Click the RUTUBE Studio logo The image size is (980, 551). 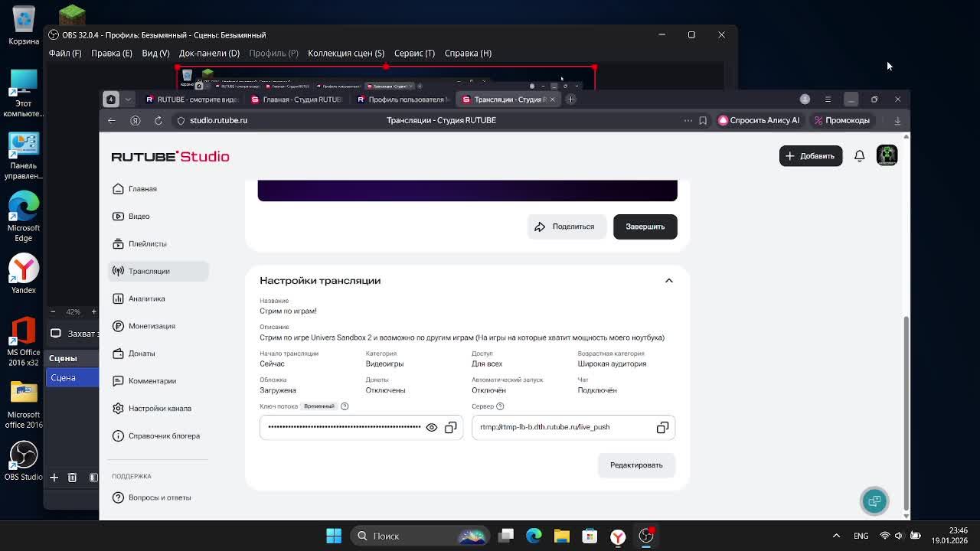170,156
